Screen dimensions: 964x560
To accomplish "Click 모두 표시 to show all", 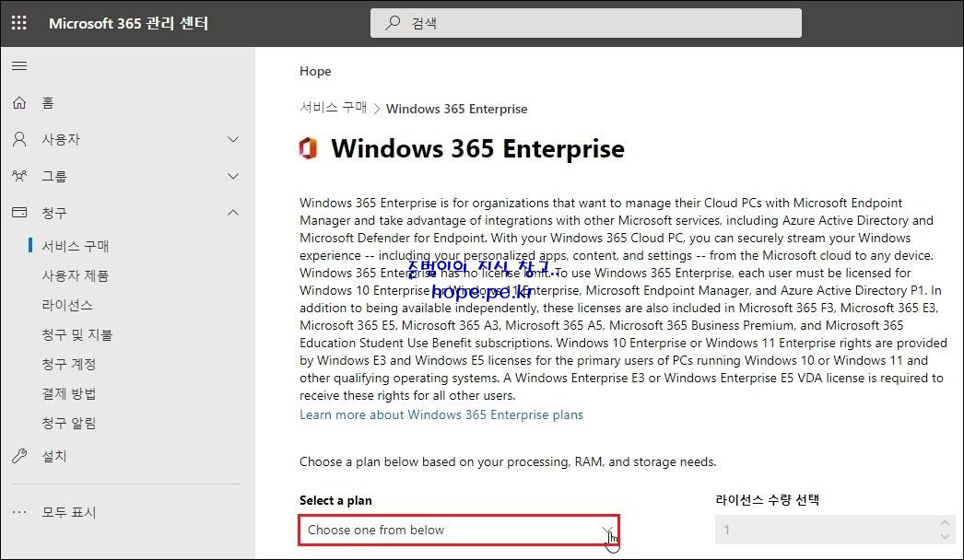I will tap(69, 512).
